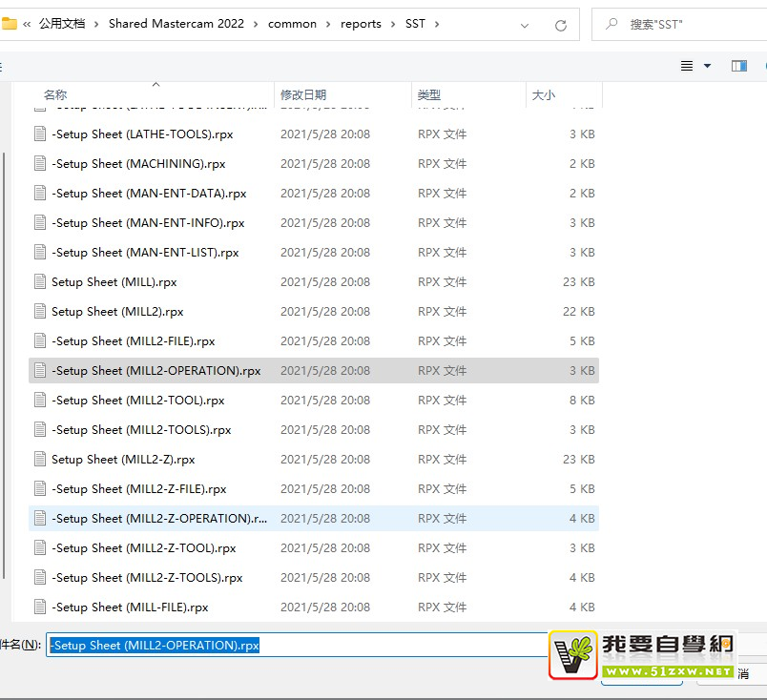Image resolution: width=767 pixels, height=700 pixels.
Task: Navigate to the reports breadcrumb folder
Action: [x=361, y=24]
